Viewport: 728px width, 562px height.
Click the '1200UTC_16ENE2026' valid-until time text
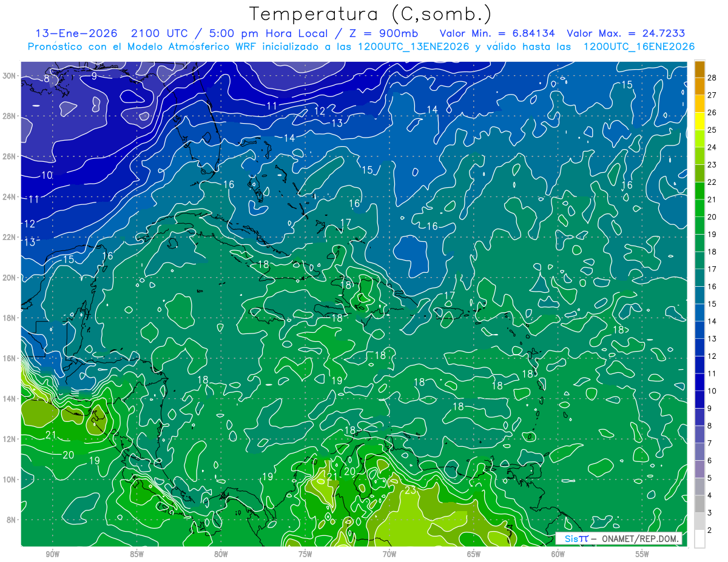(x=639, y=47)
